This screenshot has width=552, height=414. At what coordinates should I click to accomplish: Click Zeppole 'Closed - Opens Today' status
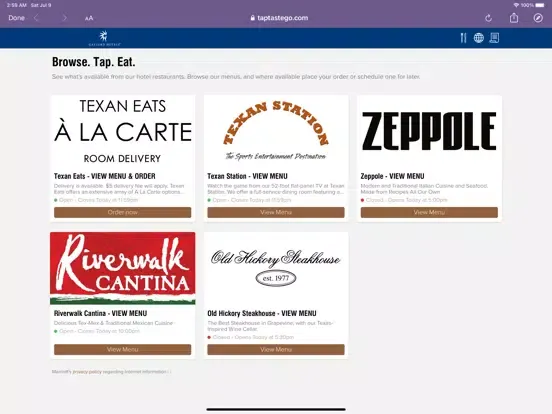(x=404, y=200)
